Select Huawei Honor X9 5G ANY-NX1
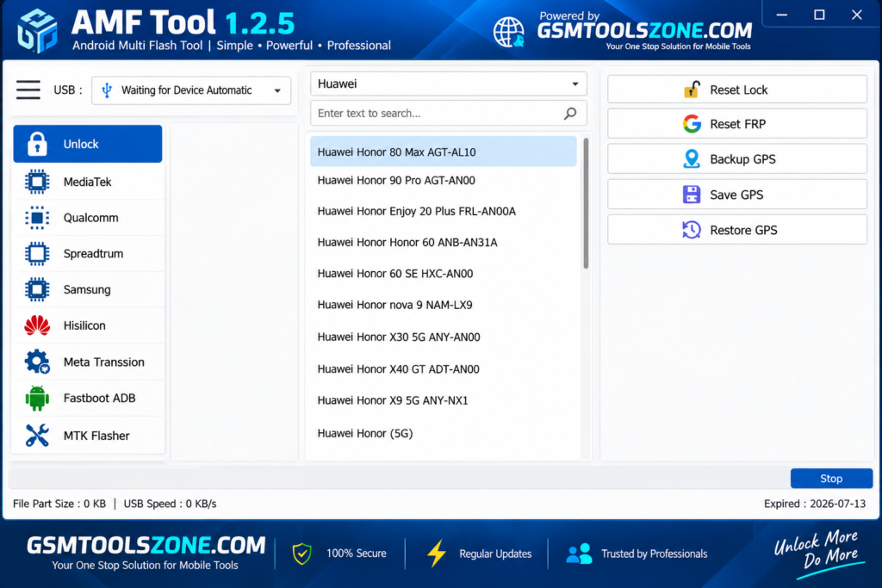Screen dimensions: 882x588 444,400
